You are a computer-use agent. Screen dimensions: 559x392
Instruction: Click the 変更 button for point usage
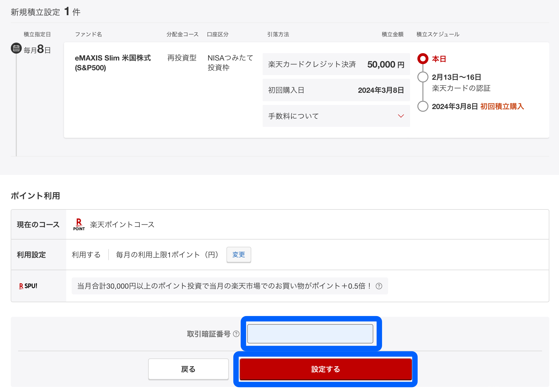pyautogui.click(x=239, y=254)
